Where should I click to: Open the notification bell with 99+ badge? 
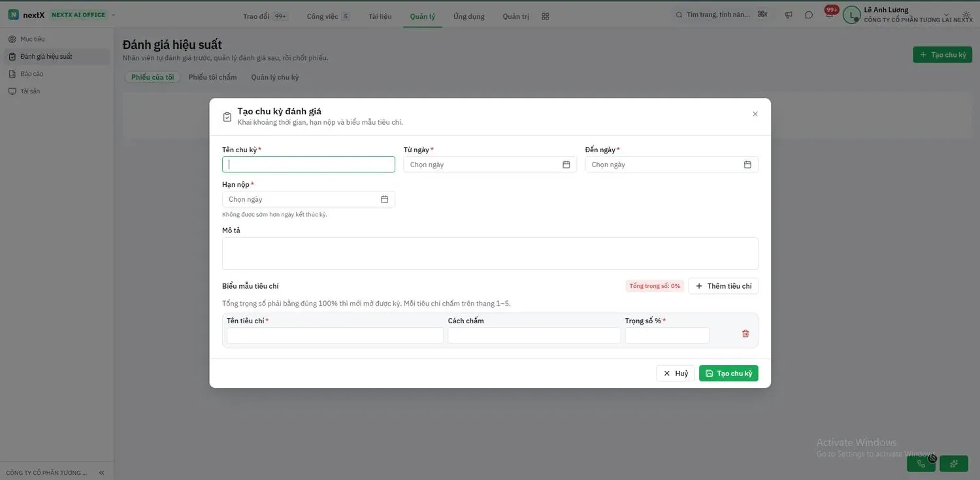(x=829, y=14)
